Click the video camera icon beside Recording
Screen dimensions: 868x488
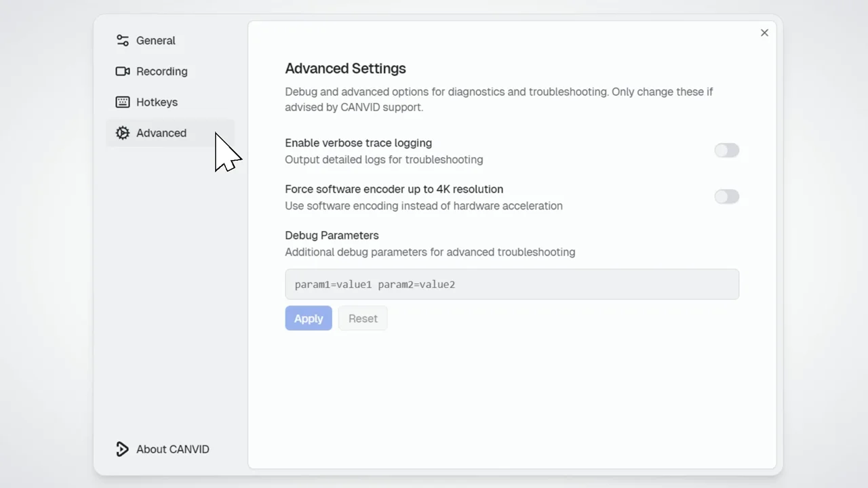tap(123, 71)
